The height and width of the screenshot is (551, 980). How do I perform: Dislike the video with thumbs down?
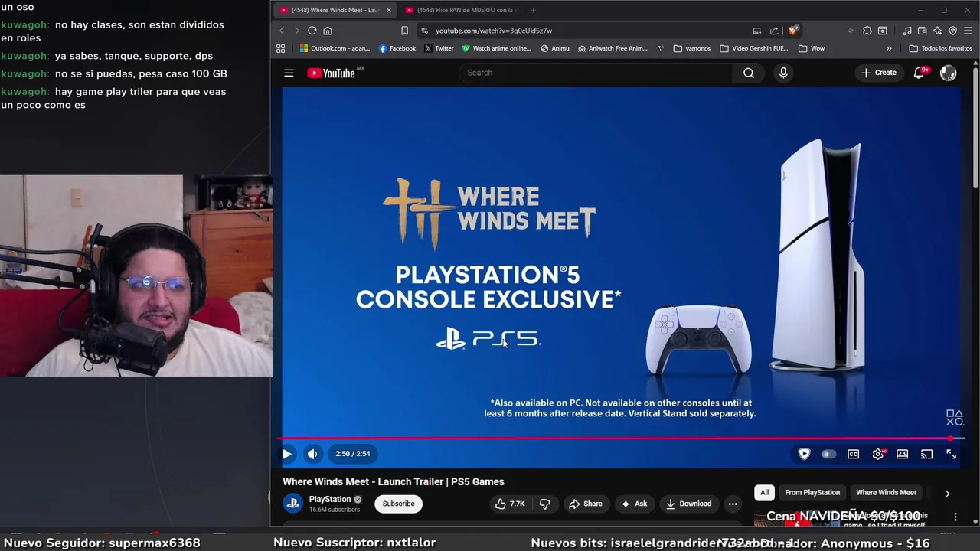click(545, 504)
